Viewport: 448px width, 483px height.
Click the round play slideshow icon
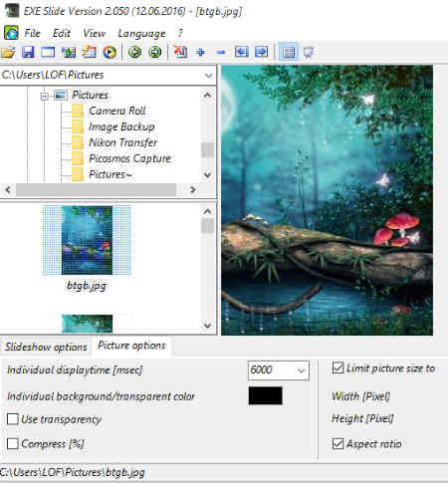click(x=110, y=52)
